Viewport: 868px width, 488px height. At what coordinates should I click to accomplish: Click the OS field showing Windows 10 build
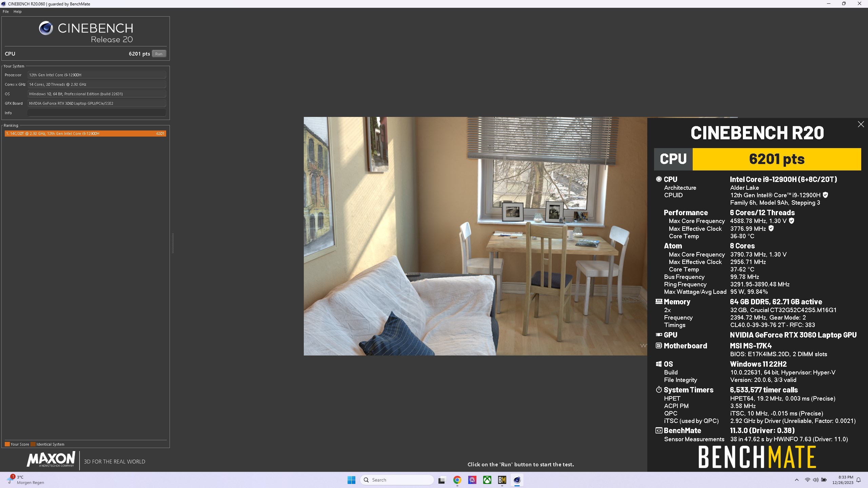click(97, 94)
